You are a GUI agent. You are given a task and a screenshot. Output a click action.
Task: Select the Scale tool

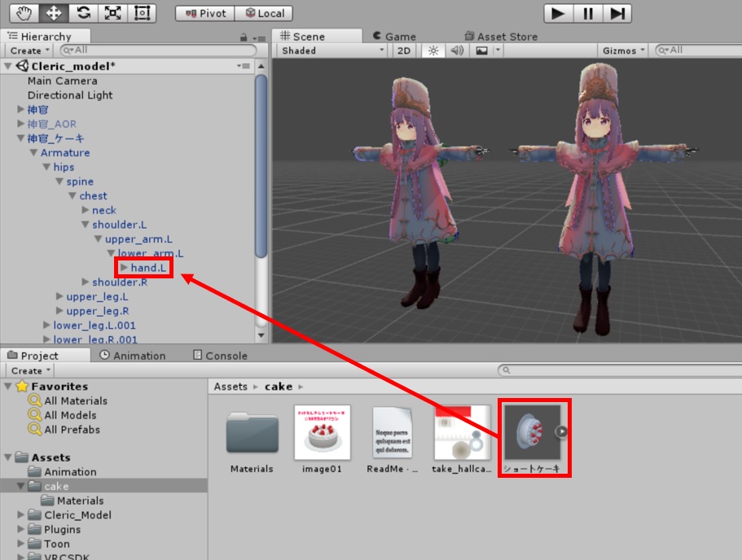(x=112, y=13)
